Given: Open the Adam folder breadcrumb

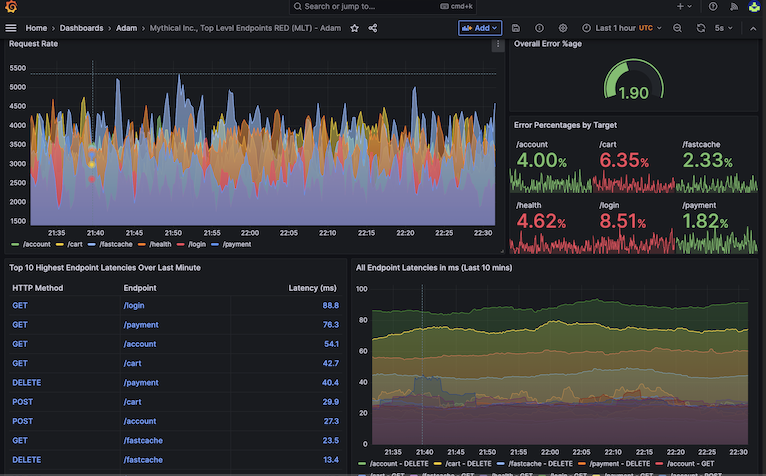Looking at the screenshot, I should pyautogui.click(x=126, y=28).
